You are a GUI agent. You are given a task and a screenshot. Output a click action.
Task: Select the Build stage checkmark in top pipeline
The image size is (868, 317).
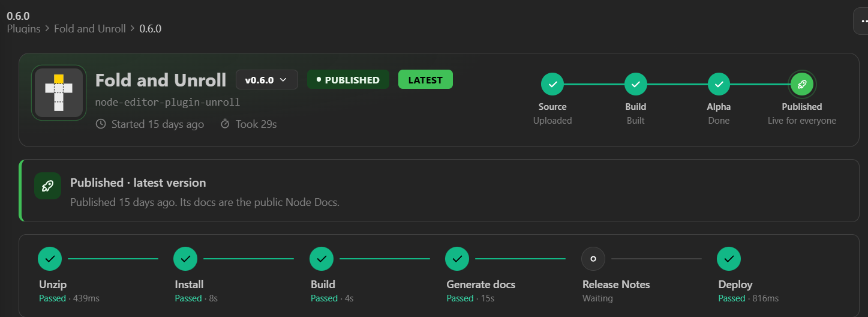click(636, 85)
